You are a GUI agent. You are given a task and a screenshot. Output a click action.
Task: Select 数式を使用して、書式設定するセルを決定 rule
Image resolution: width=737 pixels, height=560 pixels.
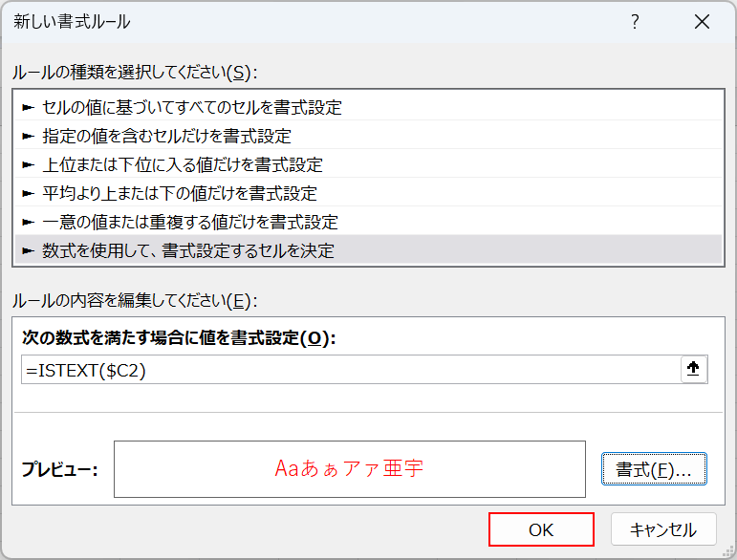(188, 251)
